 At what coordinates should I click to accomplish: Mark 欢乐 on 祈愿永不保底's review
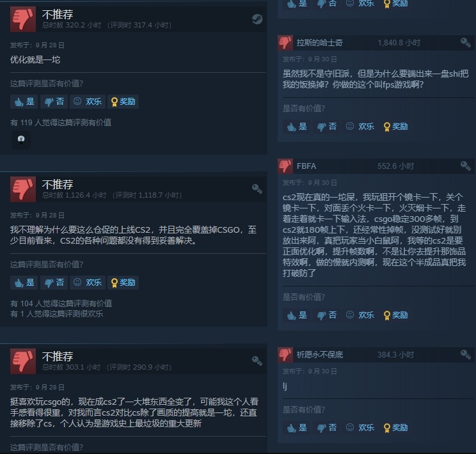[360, 428]
